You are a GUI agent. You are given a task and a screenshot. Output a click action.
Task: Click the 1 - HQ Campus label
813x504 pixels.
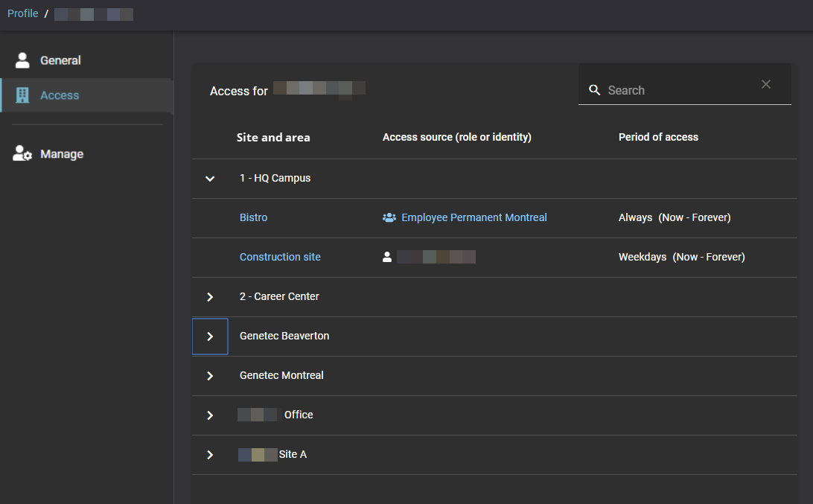pos(275,178)
